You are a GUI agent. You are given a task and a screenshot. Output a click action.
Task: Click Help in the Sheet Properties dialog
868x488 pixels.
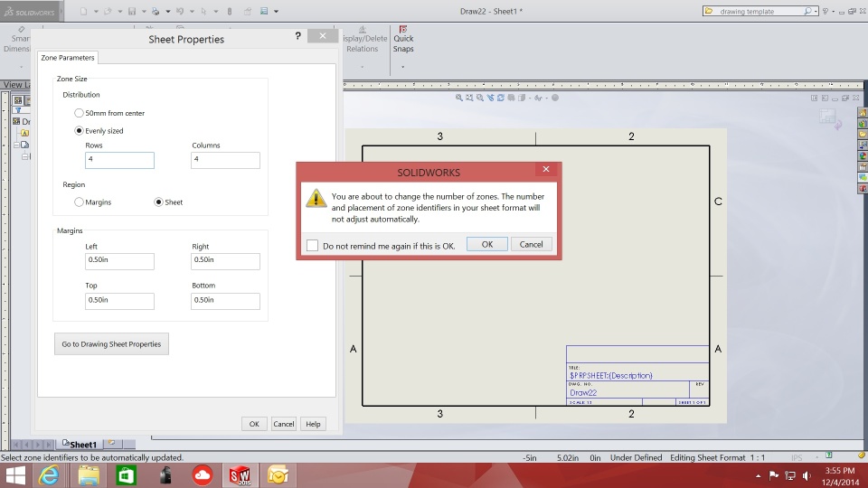[x=313, y=424]
